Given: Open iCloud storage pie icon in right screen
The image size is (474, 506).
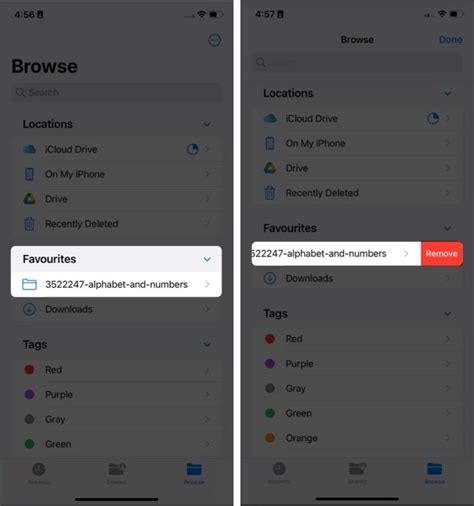Looking at the screenshot, I should coord(433,118).
